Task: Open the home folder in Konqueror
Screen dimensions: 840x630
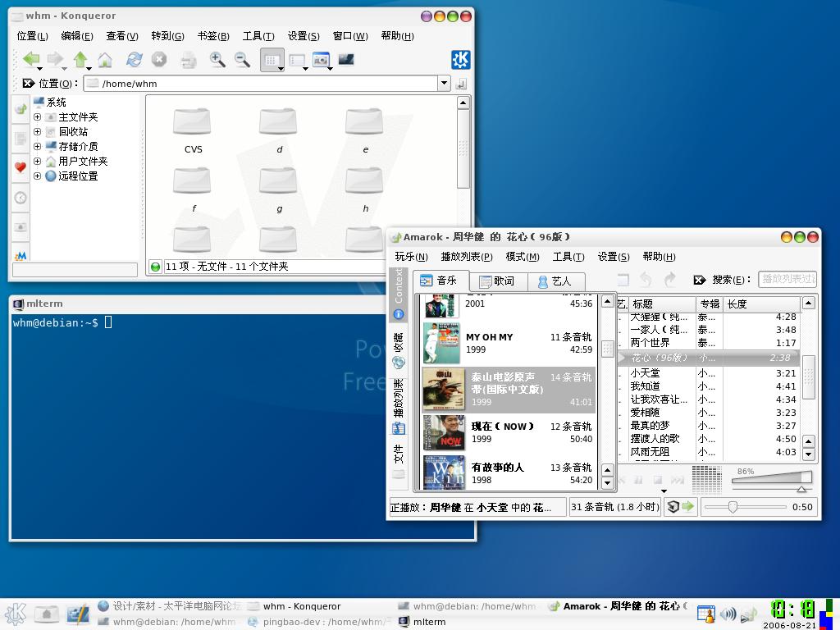Action: click(x=105, y=59)
